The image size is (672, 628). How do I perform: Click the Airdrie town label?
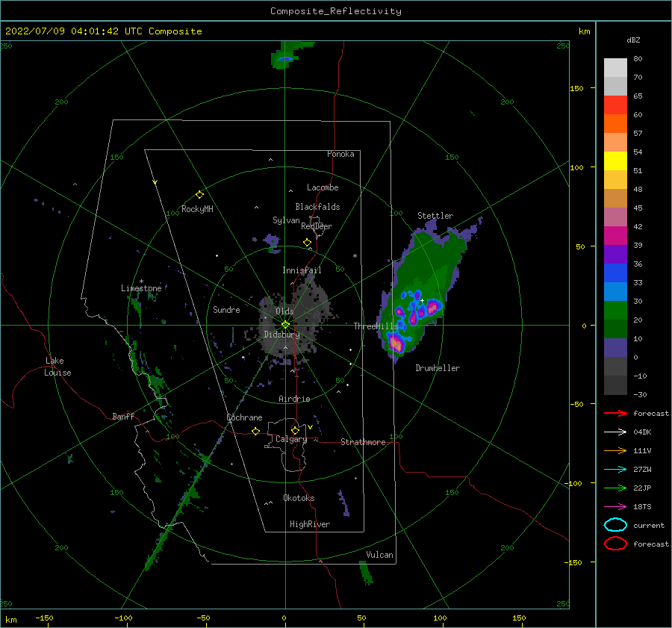point(294,399)
